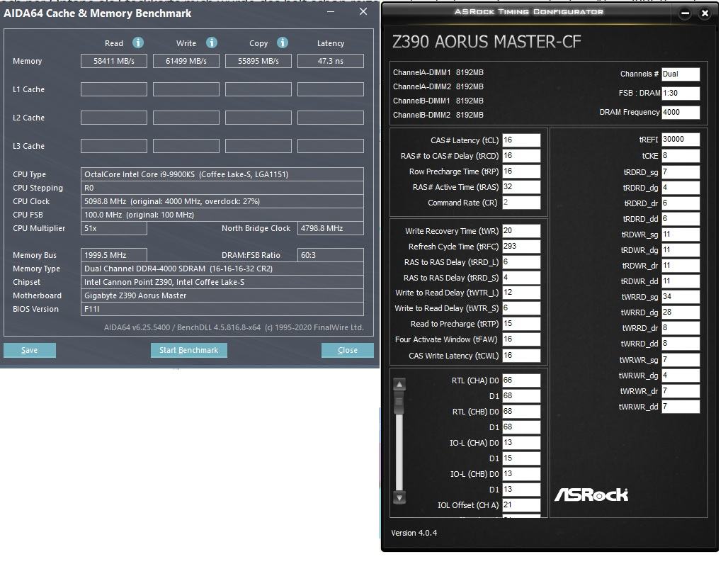728x564 pixels.
Task: Click the CPU Type field value
Action: [x=222, y=174]
